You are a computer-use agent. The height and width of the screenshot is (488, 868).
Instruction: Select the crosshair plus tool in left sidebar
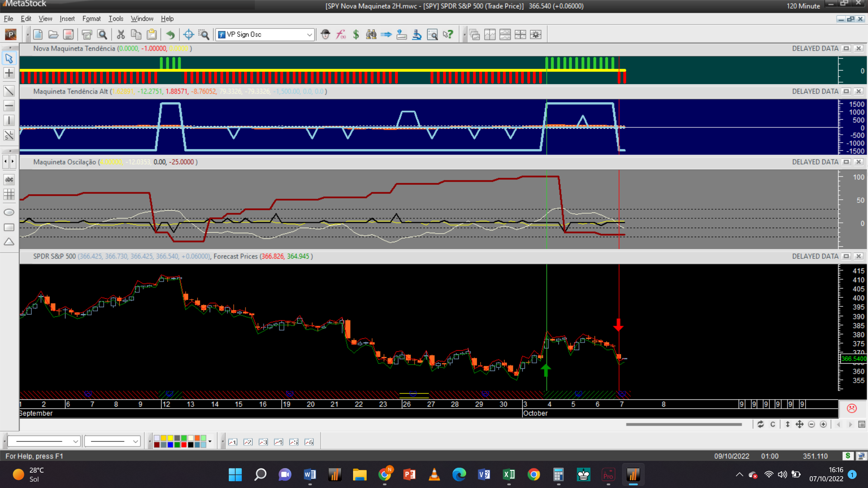click(x=9, y=73)
